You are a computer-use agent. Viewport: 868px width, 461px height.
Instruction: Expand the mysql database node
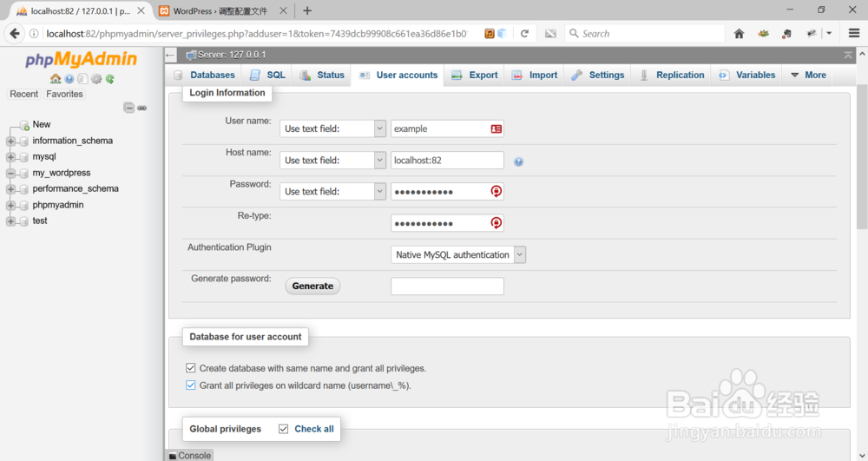click(x=10, y=157)
